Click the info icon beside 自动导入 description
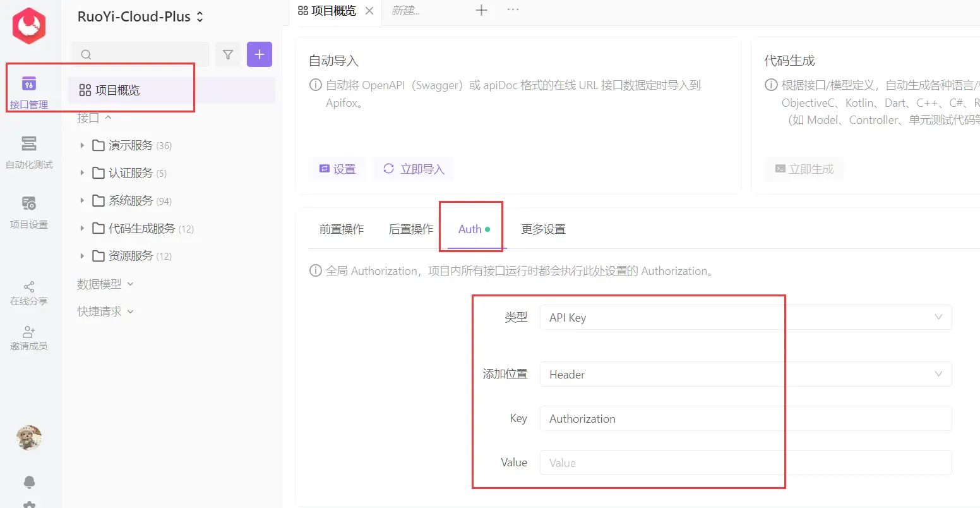 click(315, 85)
